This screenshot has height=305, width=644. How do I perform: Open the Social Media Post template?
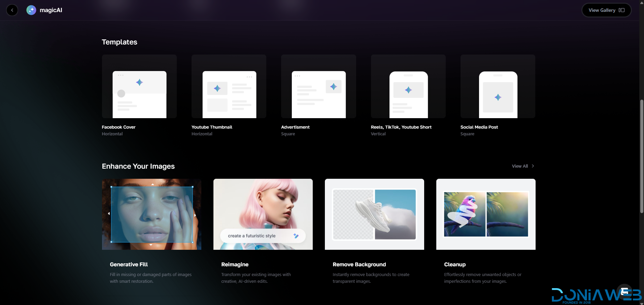(498, 87)
